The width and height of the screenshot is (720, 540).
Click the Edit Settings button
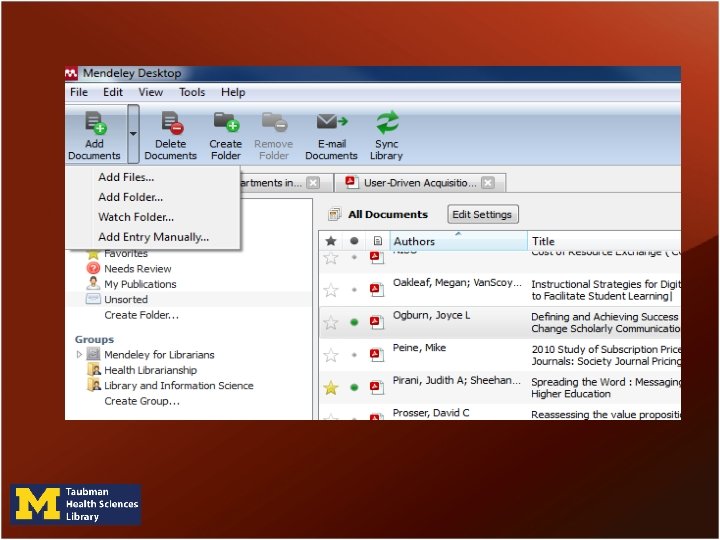click(483, 214)
